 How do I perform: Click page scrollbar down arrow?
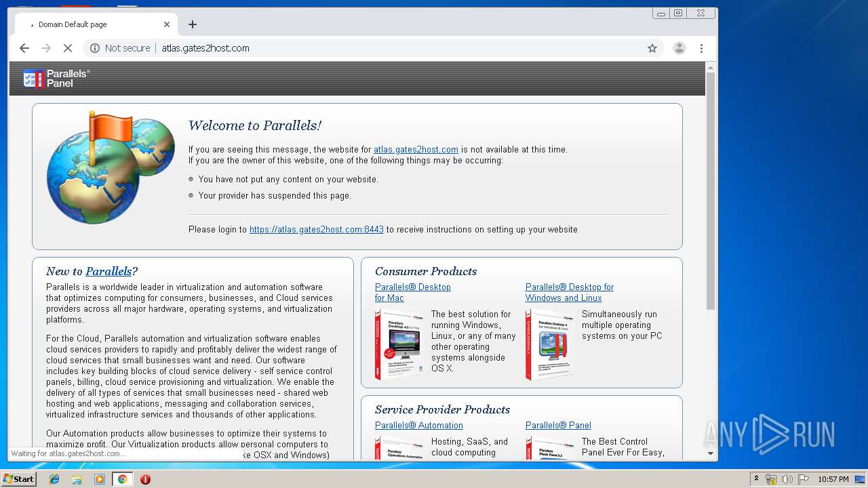point(711,453)
